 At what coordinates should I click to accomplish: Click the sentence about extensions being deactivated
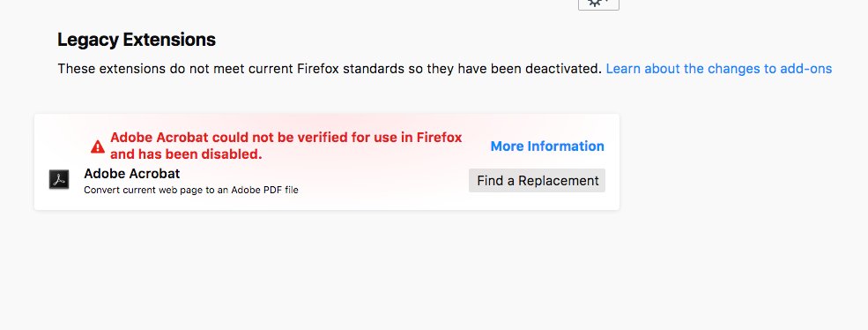[330, 69]
